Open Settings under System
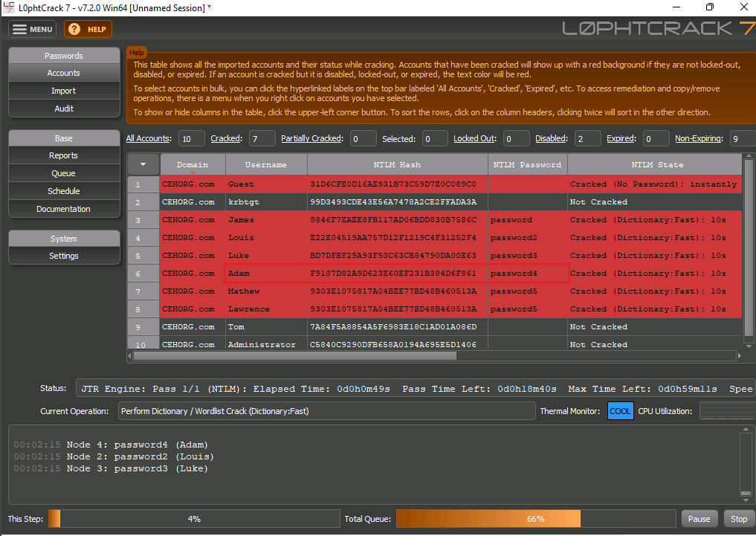 (64, 256)
